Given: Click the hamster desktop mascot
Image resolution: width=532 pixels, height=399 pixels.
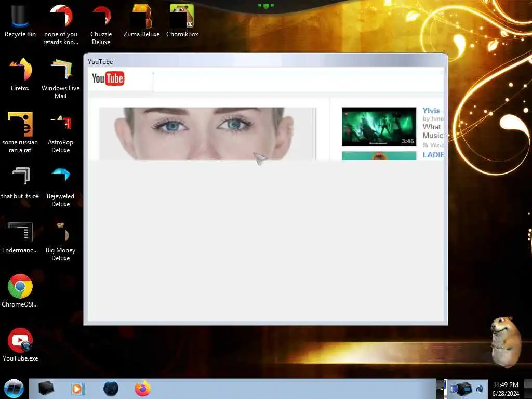Looking at the screenshot, I should [x=506, y=342].
